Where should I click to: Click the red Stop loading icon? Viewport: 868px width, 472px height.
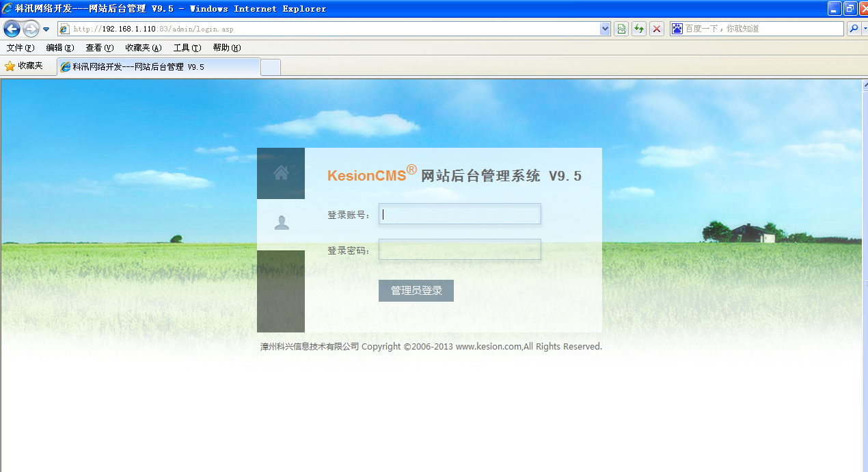[x=657, y=29]
